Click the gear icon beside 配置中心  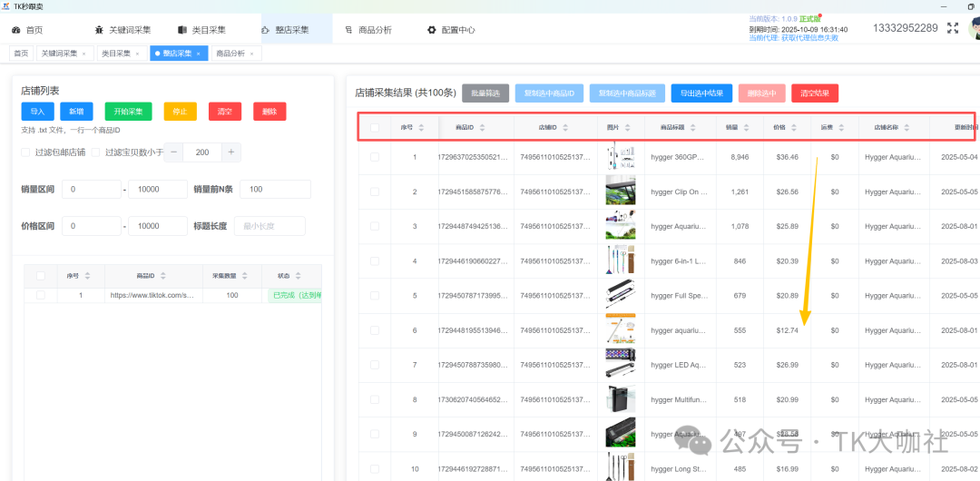(x=432, y=30)
